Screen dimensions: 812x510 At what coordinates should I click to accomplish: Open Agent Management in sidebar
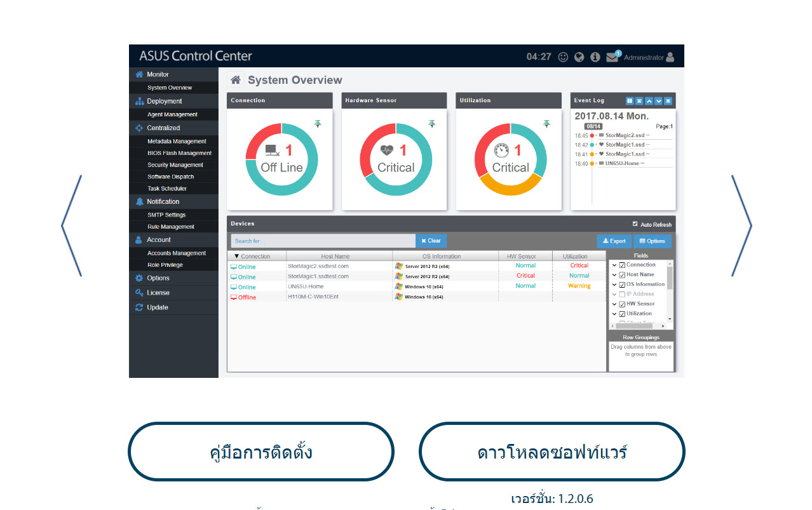click(172, 114)
